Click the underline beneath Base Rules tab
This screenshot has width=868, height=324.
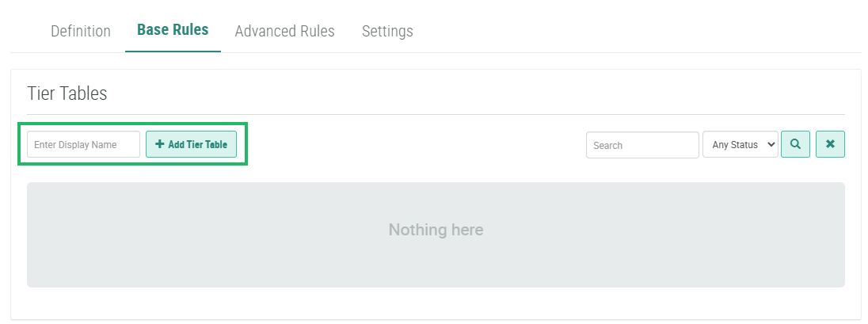pos(173,51)
